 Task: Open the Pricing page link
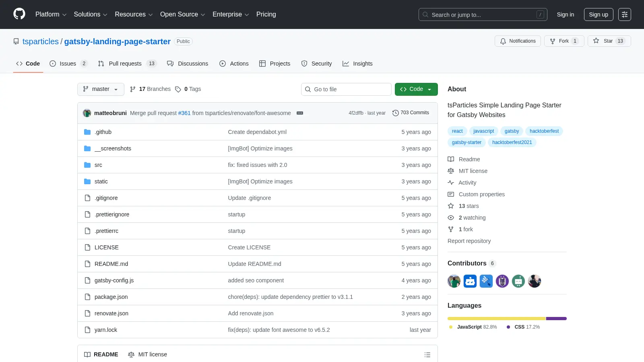(x=266, y=14)
